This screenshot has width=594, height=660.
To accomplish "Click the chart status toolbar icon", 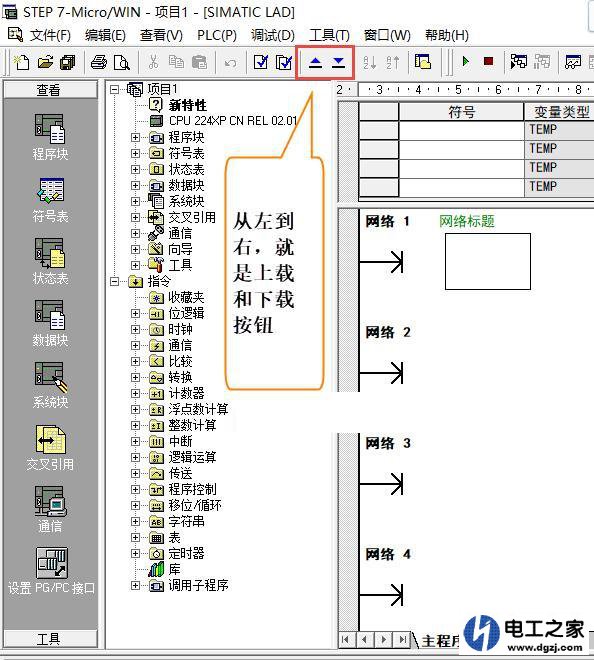I will tap(573, 62).
